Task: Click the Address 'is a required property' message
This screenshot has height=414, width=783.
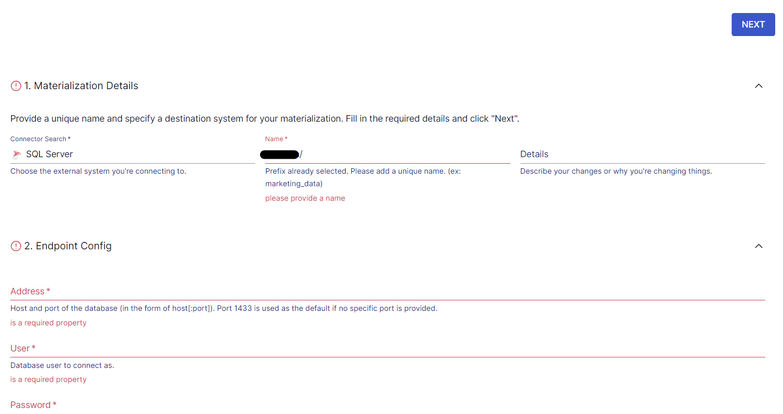Action: (48, 323)
